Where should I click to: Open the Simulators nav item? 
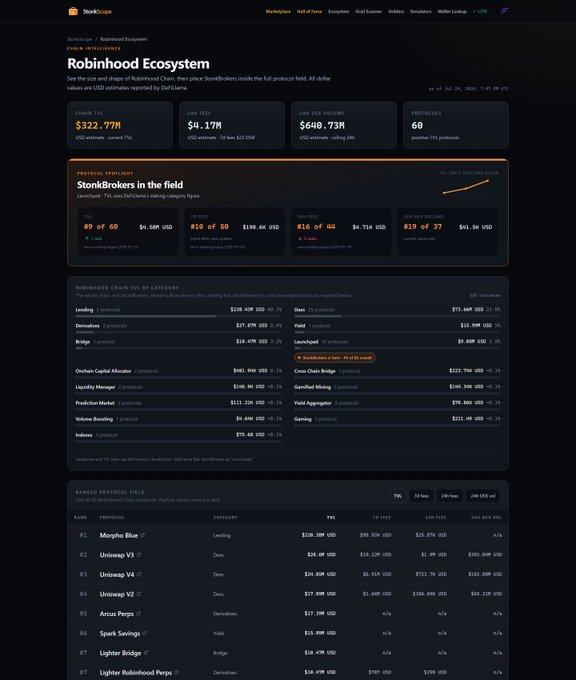pyautogui.click(x=421, y=11)
